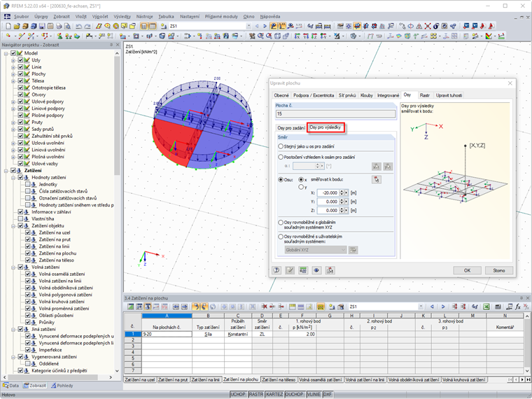This screenshot has height=399, width=532.
Task: Open the Výsledky menu
Action: [122, 16]
